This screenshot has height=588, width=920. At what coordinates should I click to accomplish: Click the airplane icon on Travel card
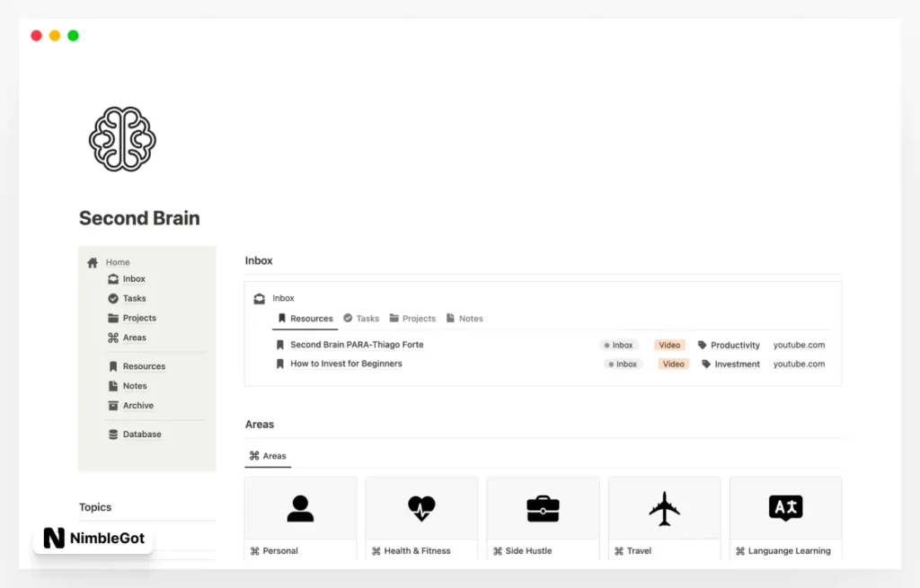pos(664,509)
